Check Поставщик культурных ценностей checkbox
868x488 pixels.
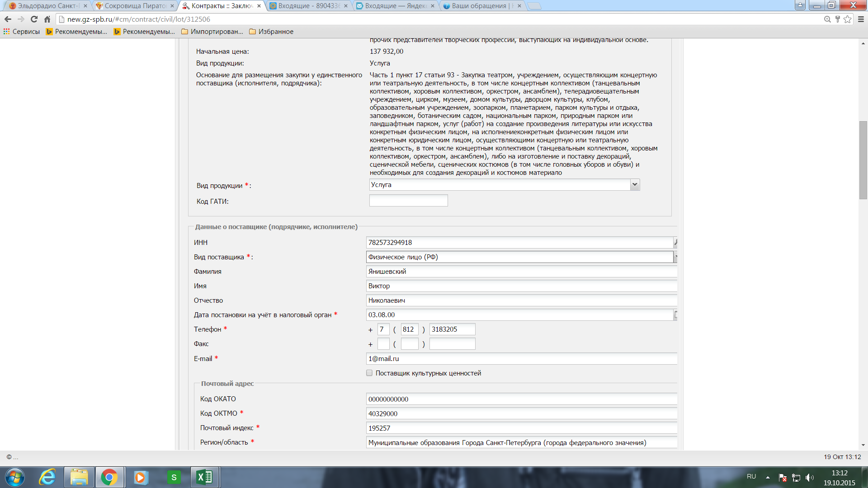[369, 373]
